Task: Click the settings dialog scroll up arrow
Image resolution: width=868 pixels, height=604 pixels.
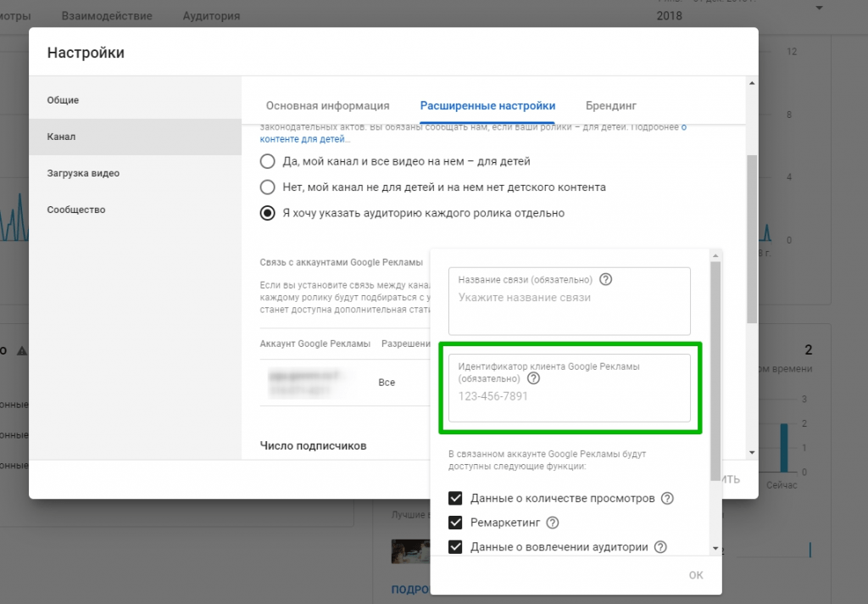Action: point(752,83)
